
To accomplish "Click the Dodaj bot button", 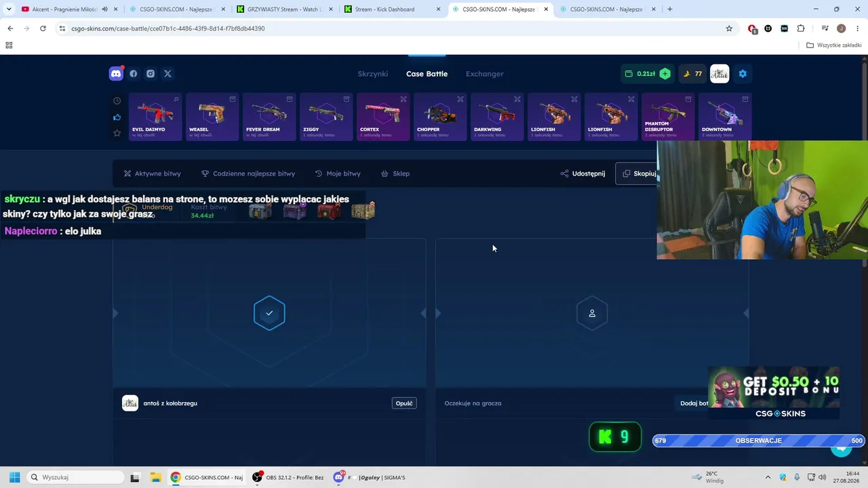I will click(x=694, y=403).
